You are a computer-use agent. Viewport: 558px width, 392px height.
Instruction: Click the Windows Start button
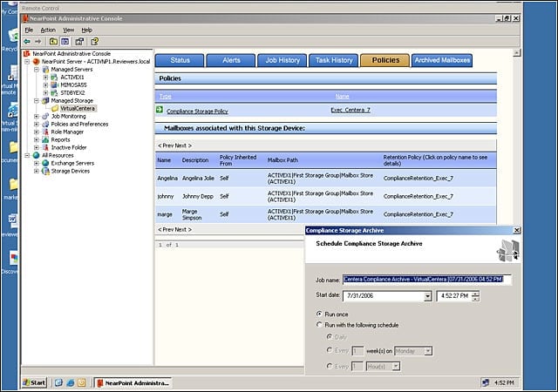(x=35, y=382)
